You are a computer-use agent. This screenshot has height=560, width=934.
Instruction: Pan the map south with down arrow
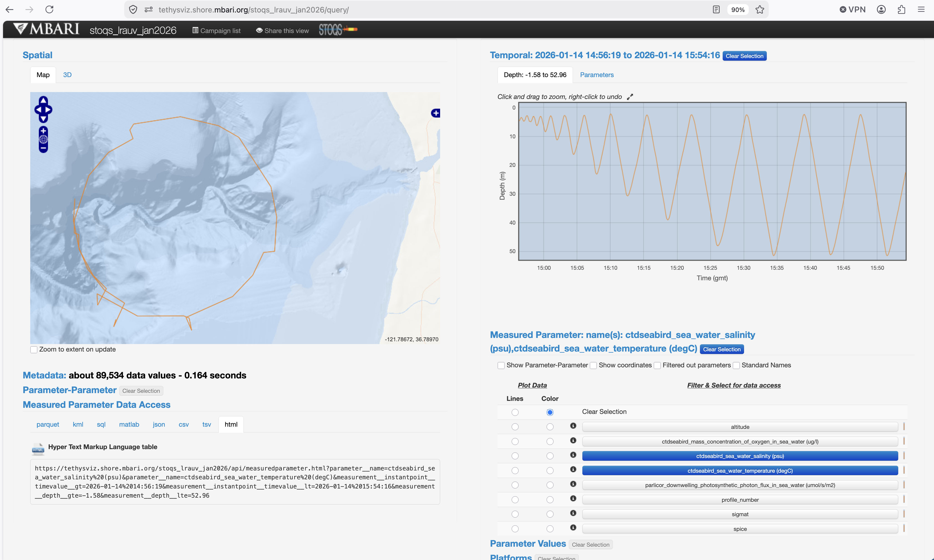click(43, 119)
